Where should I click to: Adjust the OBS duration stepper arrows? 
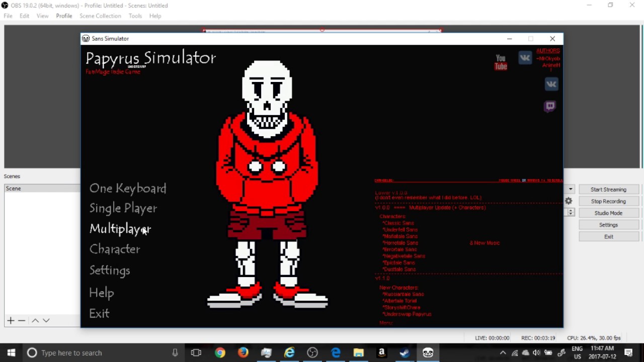pos(571,212)
